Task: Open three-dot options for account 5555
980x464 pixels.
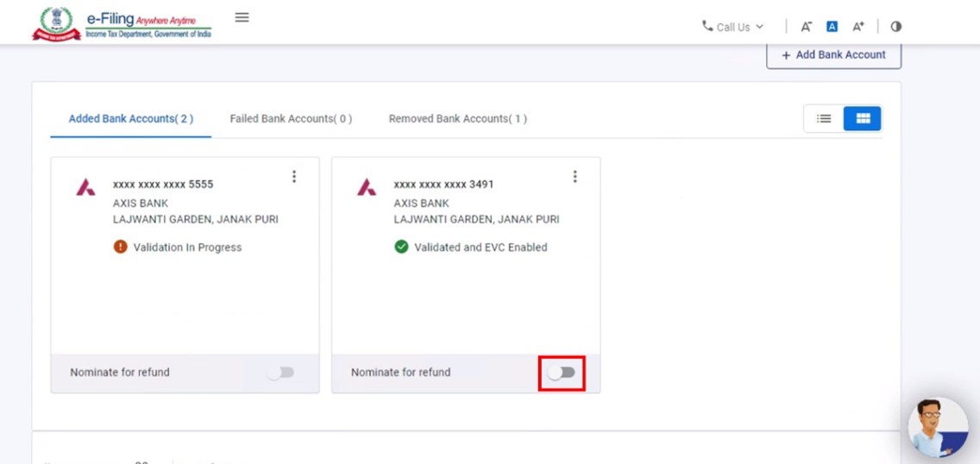Action: [x=294, y=177]
